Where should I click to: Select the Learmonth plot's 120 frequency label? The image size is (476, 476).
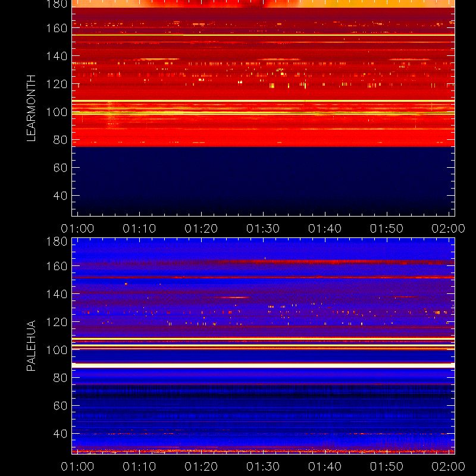[x=57, y=84]
